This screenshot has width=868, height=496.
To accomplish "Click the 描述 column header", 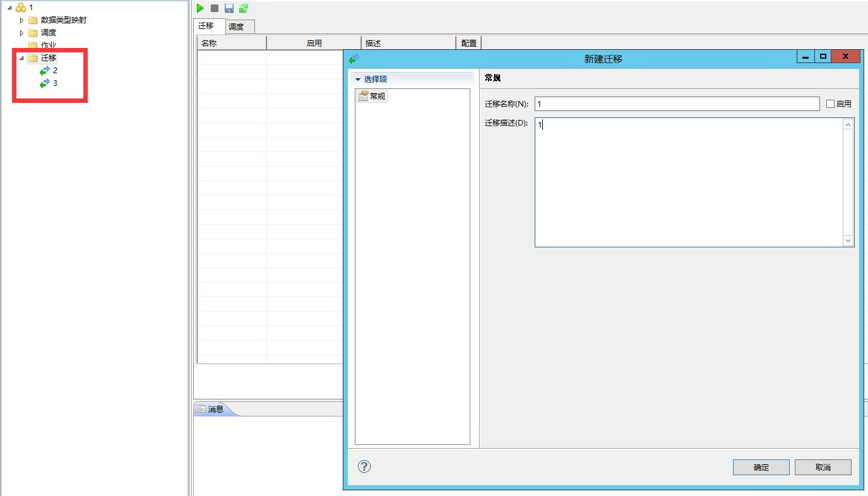I will (x=409, y=43).
